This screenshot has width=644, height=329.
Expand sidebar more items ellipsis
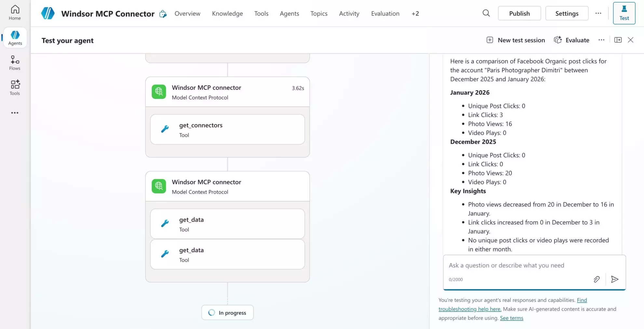coord(15,113)
